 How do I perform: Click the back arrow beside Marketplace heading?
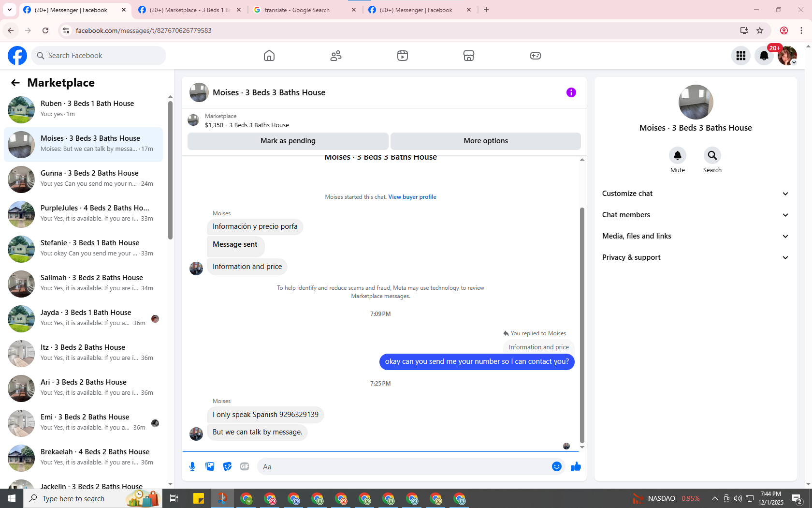(15, 83)
